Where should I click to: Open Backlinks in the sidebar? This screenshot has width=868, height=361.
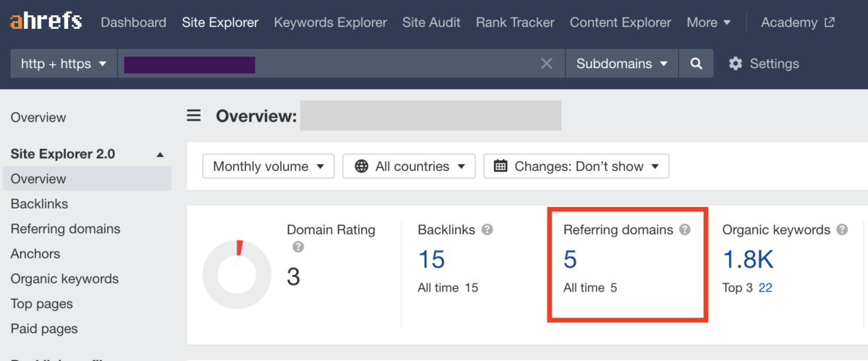click(39, 204)
